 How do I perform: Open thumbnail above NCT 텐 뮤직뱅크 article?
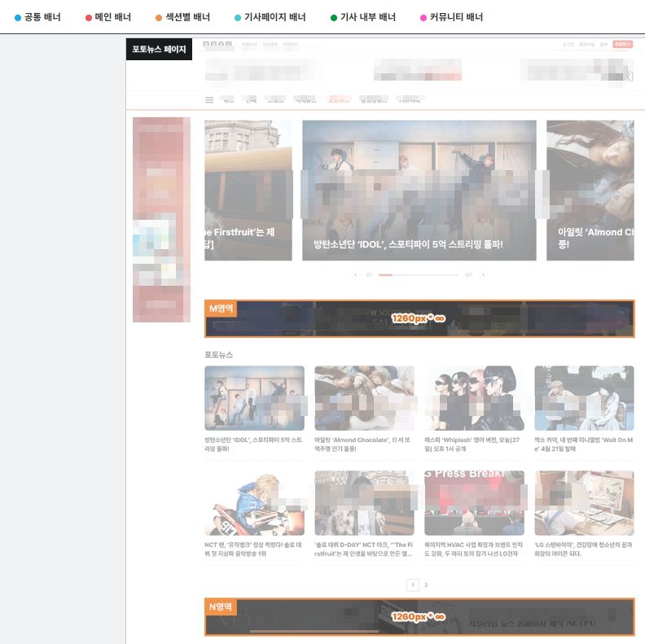[x=255, y=503]
